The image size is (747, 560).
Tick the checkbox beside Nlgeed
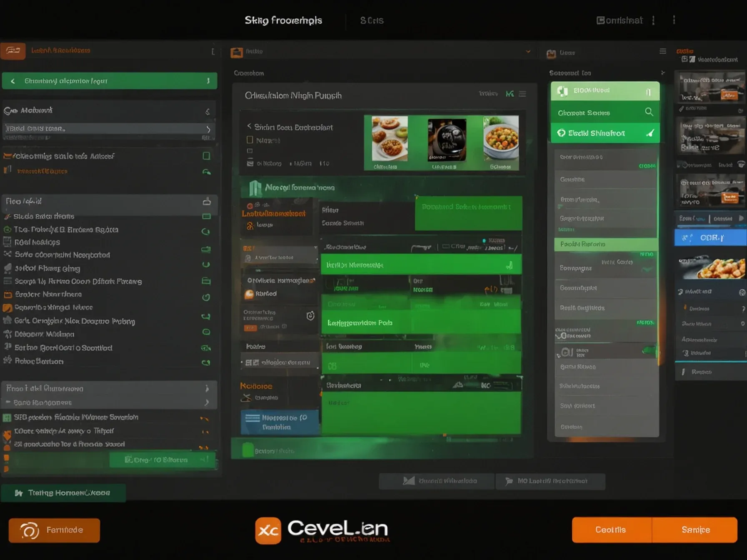[x=250, y=140]
